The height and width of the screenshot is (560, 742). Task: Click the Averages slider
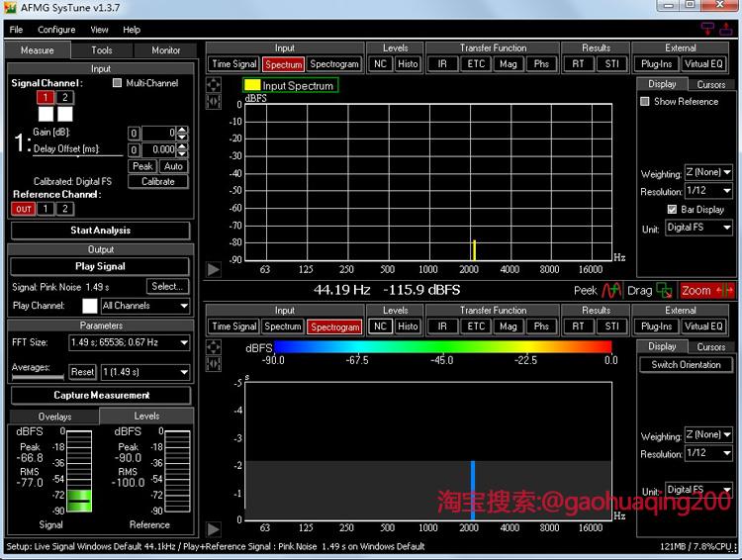click(37, 376)
